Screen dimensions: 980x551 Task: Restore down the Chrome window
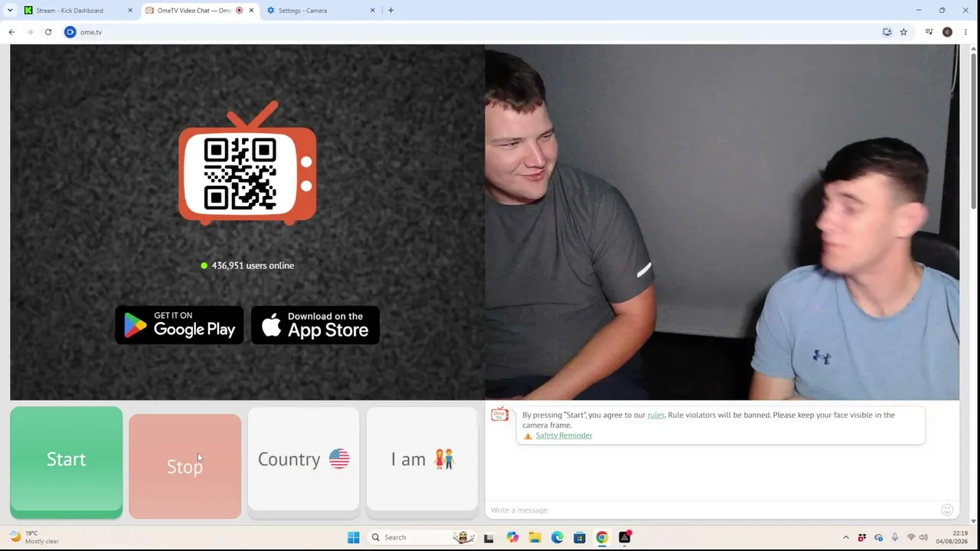(x=942, y=11)
